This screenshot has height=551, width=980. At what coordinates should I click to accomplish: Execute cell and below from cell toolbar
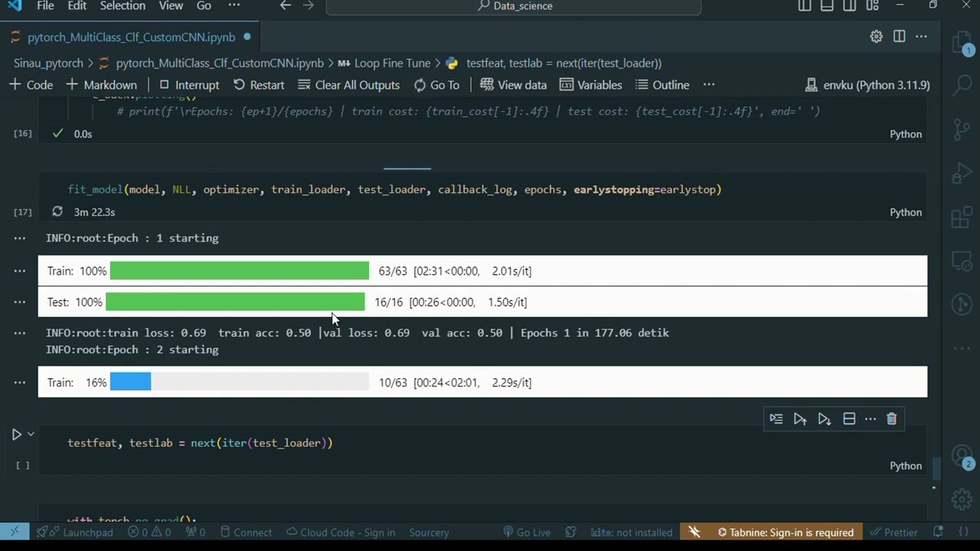pyautogui.click(x=825, y=419)
